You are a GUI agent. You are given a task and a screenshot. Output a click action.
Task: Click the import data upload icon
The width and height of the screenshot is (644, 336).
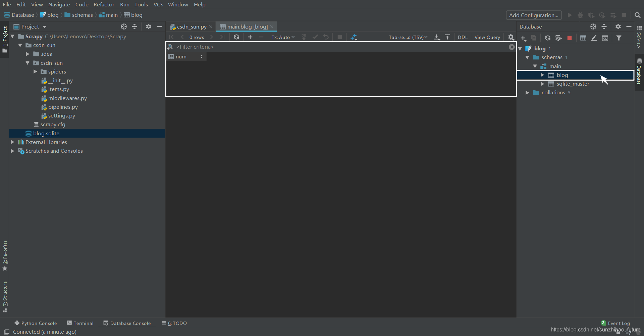(x=447, y=37)
